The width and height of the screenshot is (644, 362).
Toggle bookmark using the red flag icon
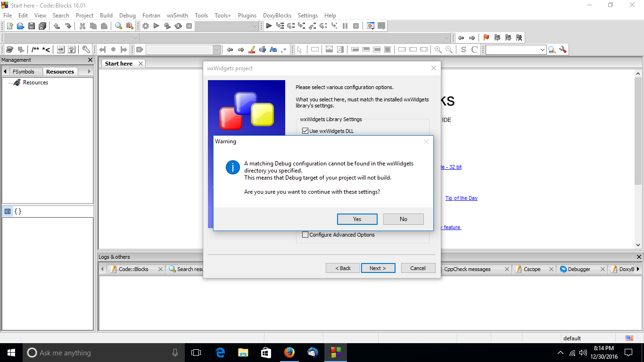[486, 38]
